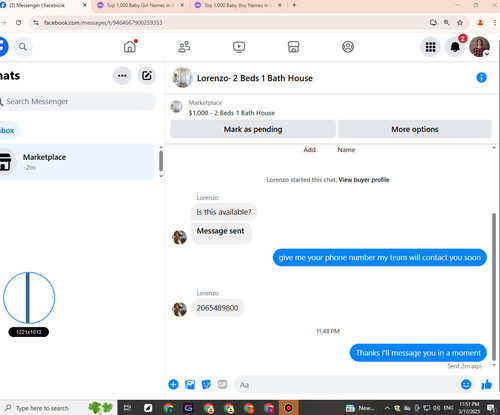Image resolution: width=500 pixels, height=415 pixels.
Task: Open Task View on the taskbar
Action: coord(127,408)
